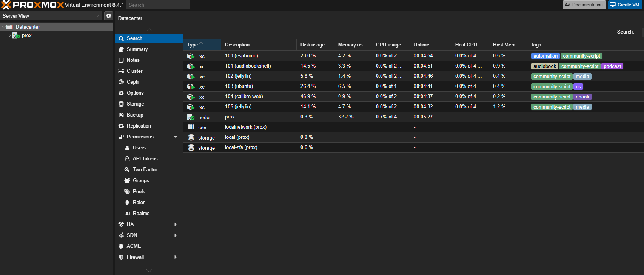
Task: Click the ACME certificate icon
Action: point(121,246)
